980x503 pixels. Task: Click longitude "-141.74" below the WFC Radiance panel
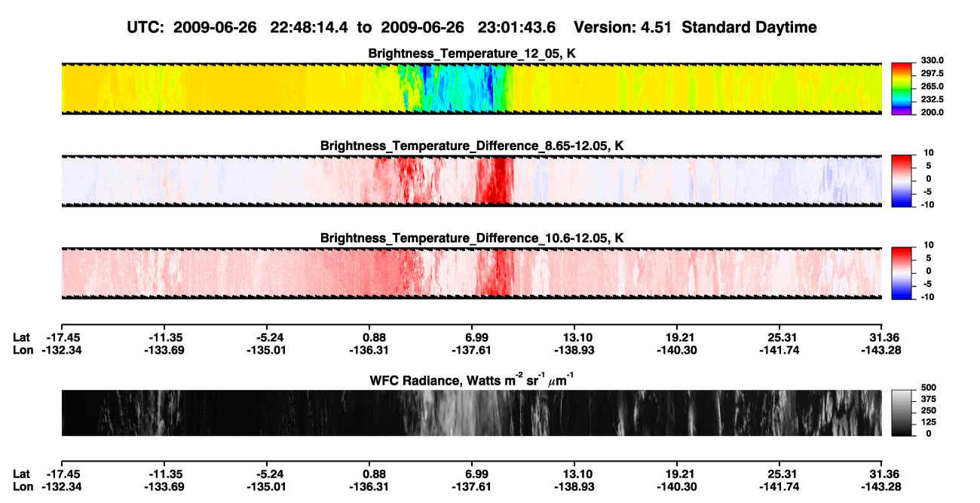[x=780, y=486]
